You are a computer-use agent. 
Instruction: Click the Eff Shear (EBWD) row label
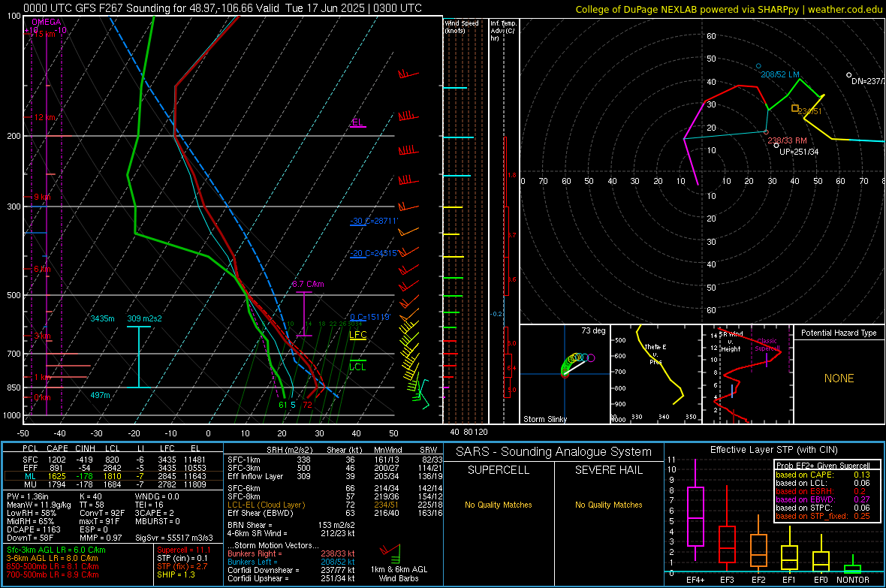tap(261, 514)
